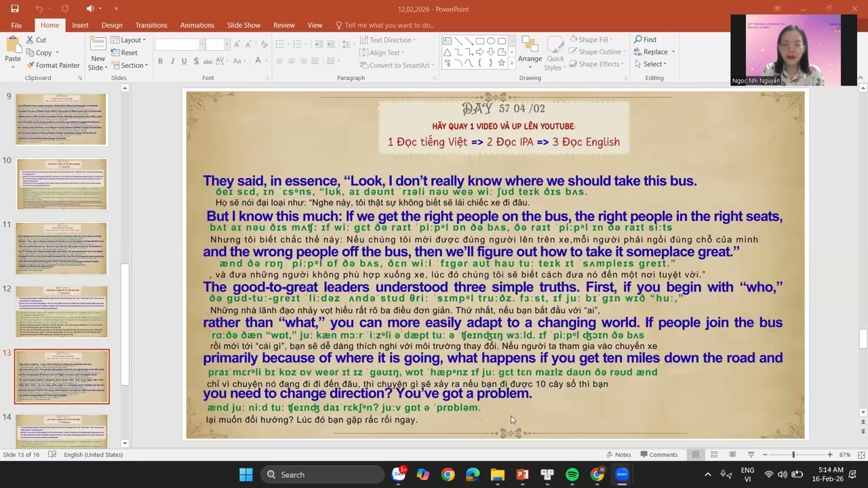The image size is (868, 488).
Task: Switch to Reading view
Action: tap(732, 455)
